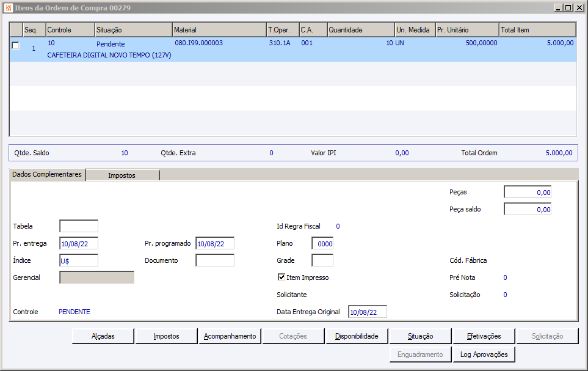Select the Dados Complementares tab
This screenshot has height=371, width=588.
click(47, 175)
